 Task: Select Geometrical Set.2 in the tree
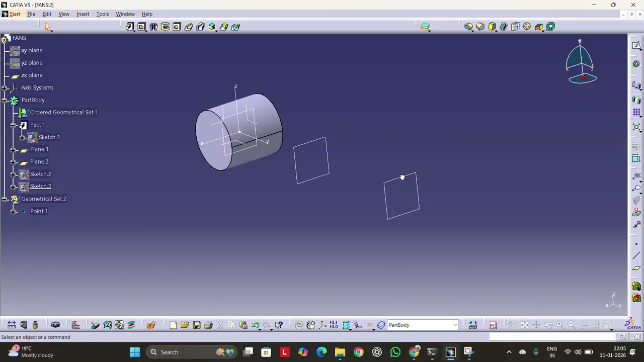(44, 199)
